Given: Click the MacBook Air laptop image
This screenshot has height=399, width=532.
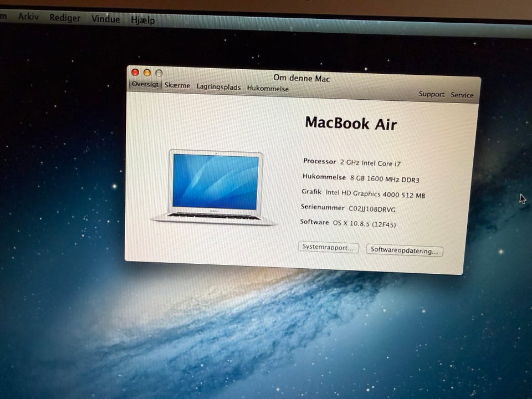Looking at the screenshot, I should pos(214,187).
